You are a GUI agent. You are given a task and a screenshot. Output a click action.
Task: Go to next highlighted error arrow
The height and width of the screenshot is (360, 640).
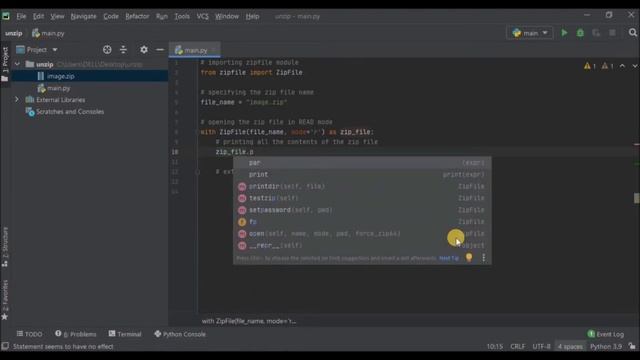tap(635, 66)
